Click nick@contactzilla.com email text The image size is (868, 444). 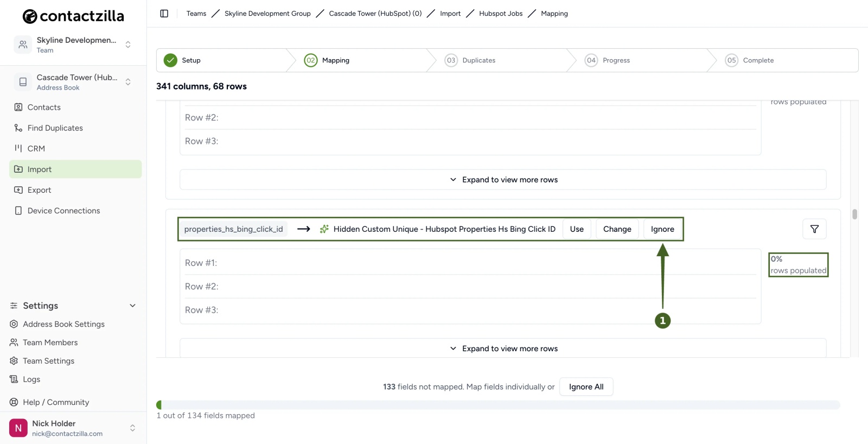tap(67, 434)
